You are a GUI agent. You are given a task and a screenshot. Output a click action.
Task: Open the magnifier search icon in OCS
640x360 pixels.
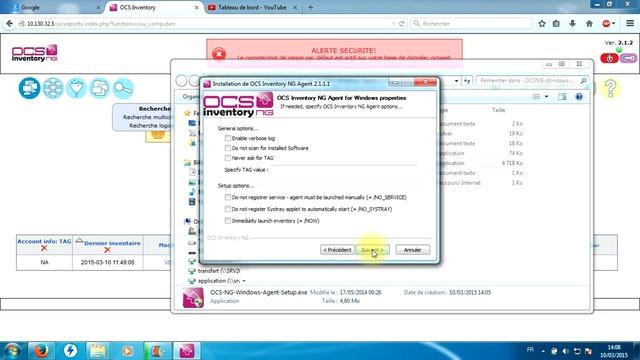[x=123, y=88]
